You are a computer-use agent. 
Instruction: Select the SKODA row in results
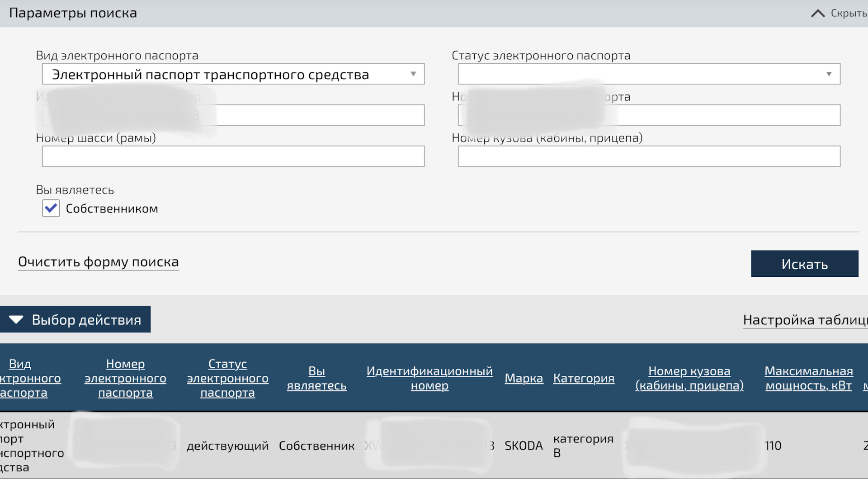(x=523, y=446)
